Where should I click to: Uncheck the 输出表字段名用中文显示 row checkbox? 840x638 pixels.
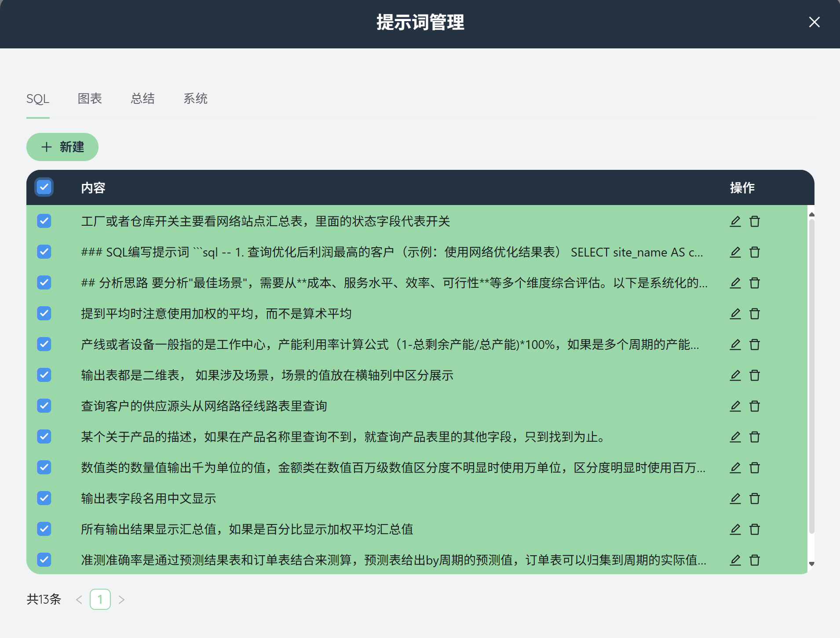[x=44, y=498]
